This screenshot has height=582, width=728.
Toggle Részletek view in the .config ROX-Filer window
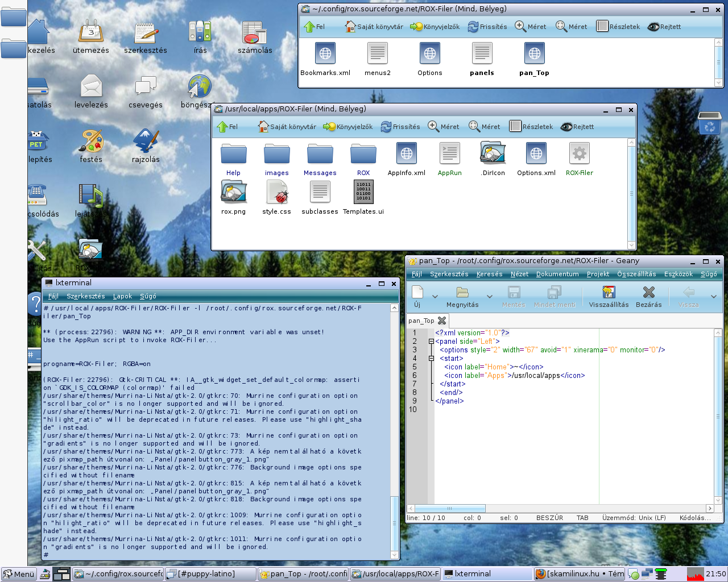click(618, 27)
